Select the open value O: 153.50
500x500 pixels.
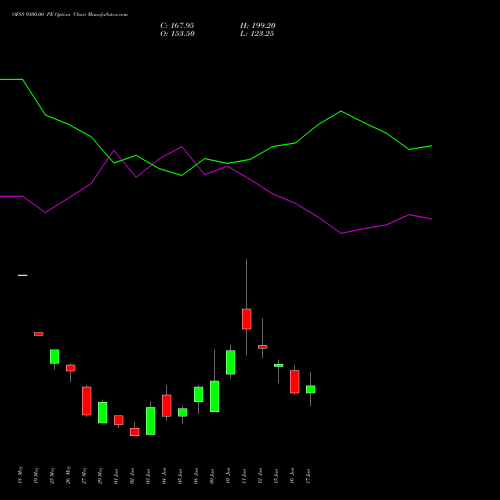177,34
